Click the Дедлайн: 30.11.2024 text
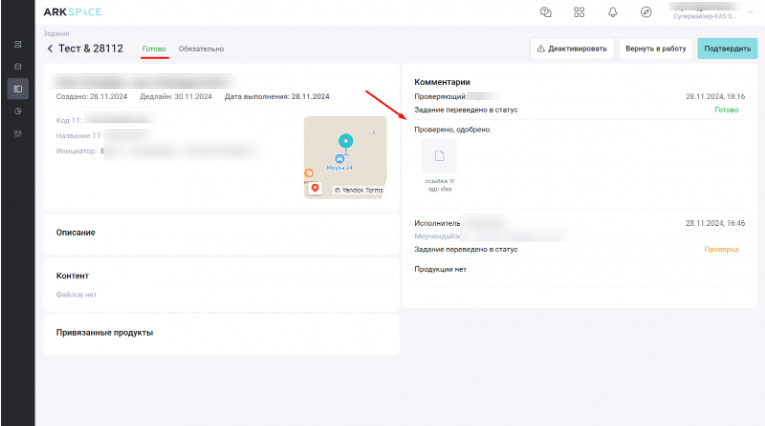The width and height of the screenshot is (765, 426). point(176,96)
